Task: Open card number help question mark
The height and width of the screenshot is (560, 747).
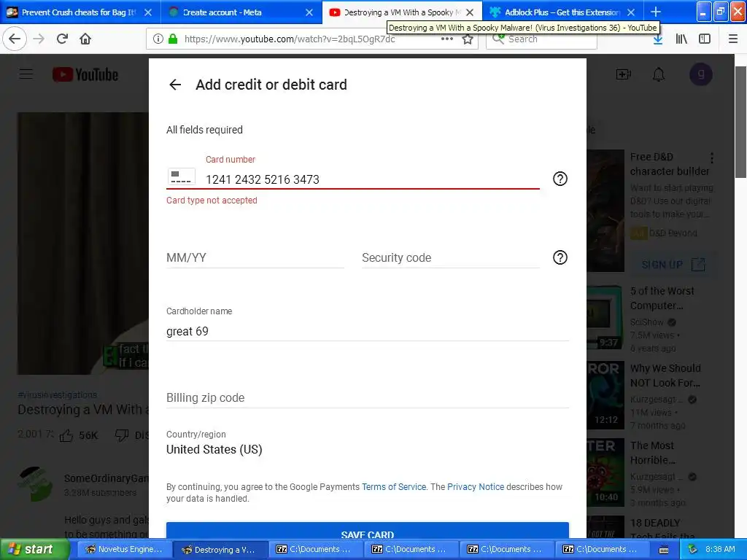Action: 560,179
